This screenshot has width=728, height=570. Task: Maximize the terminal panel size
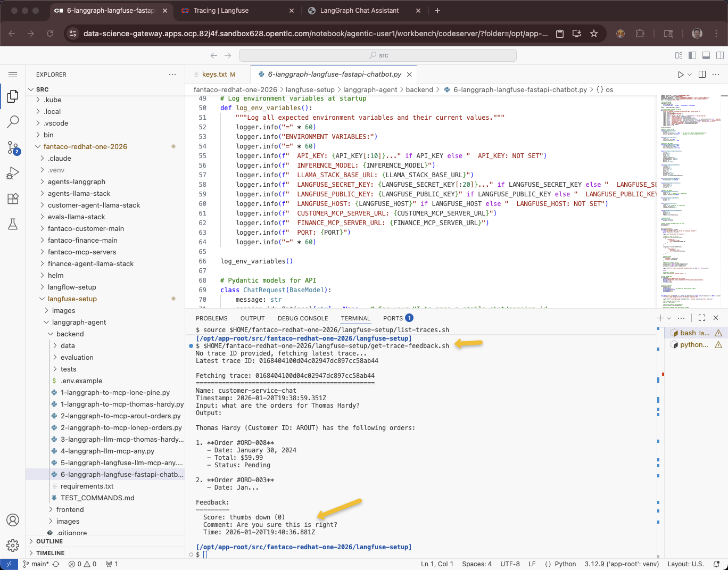click(x=702, y=318)
